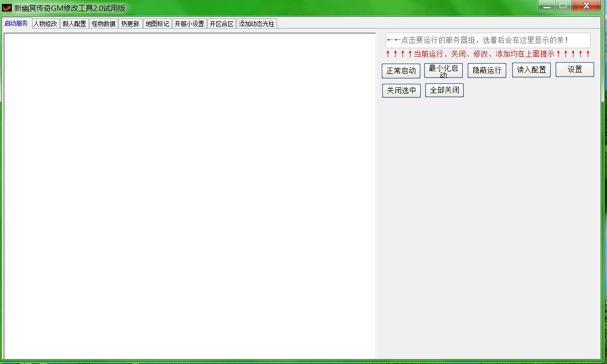Click the 正常启动 button
Viewport: 607px width, 364px height.
(401, 71)
